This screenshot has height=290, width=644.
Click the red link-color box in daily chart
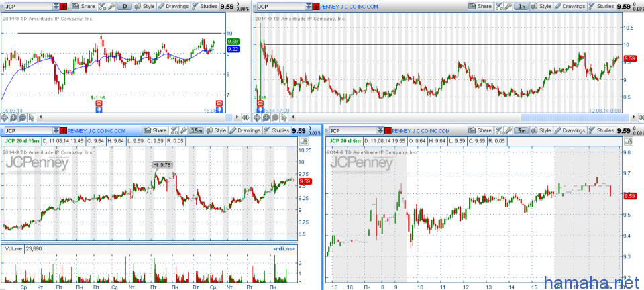pos(63,7)
